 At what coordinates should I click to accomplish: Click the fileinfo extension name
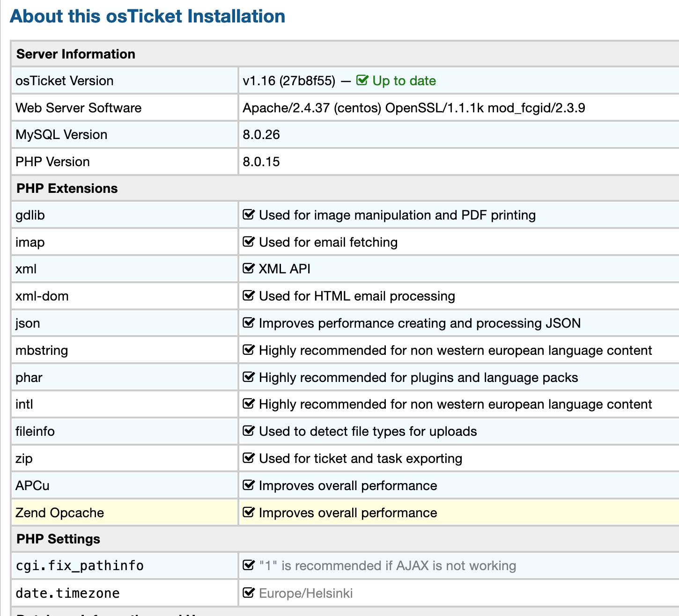pyautogui.click(x=35, y=431)
